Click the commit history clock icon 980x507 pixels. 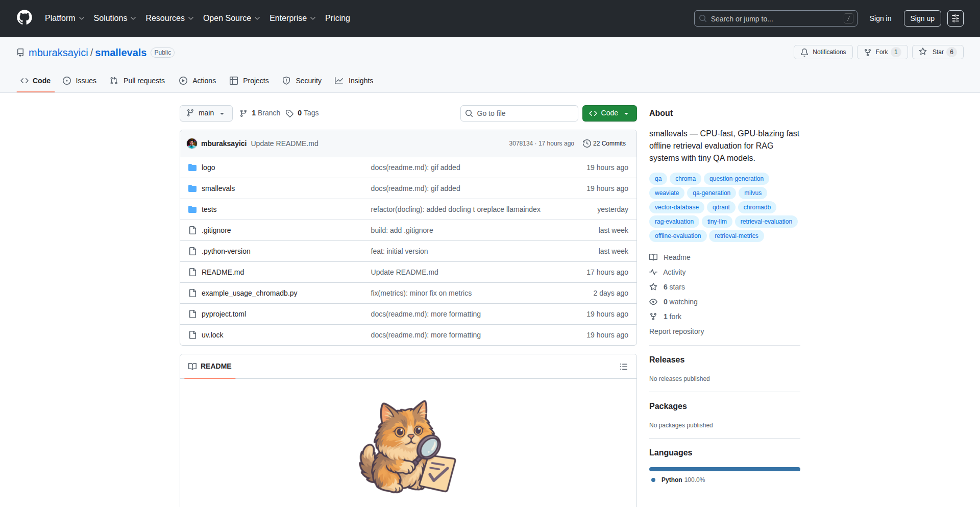tap(586, 143)
